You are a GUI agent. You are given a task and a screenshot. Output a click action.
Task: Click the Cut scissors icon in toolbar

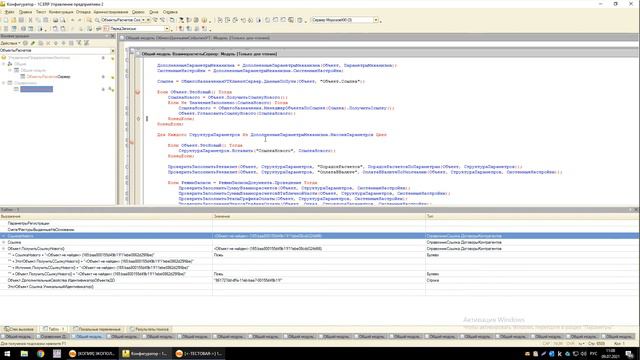[30, 20]
